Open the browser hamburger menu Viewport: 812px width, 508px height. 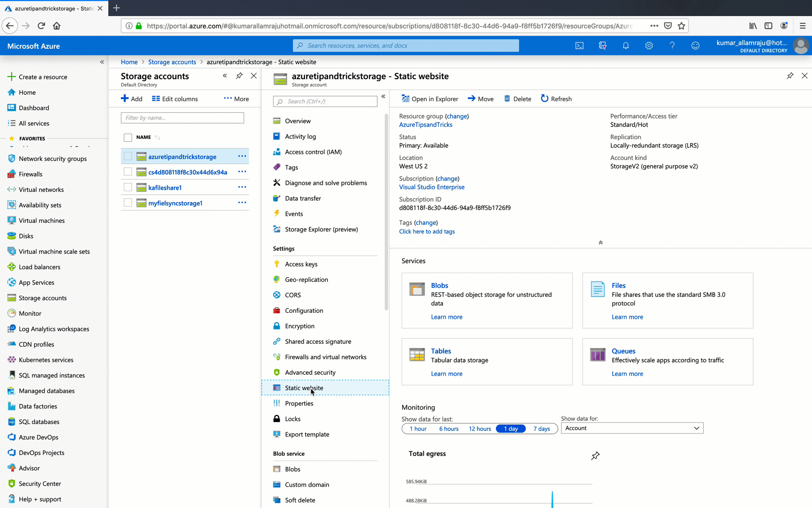[803, 26]
